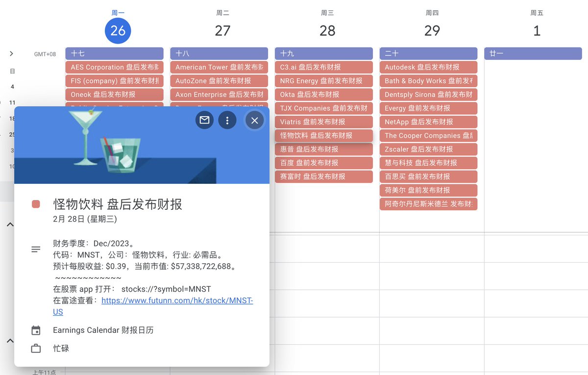This screenshot has width=588, height=375.
Task: Select Monday date 26
Action: click(118, 30)
